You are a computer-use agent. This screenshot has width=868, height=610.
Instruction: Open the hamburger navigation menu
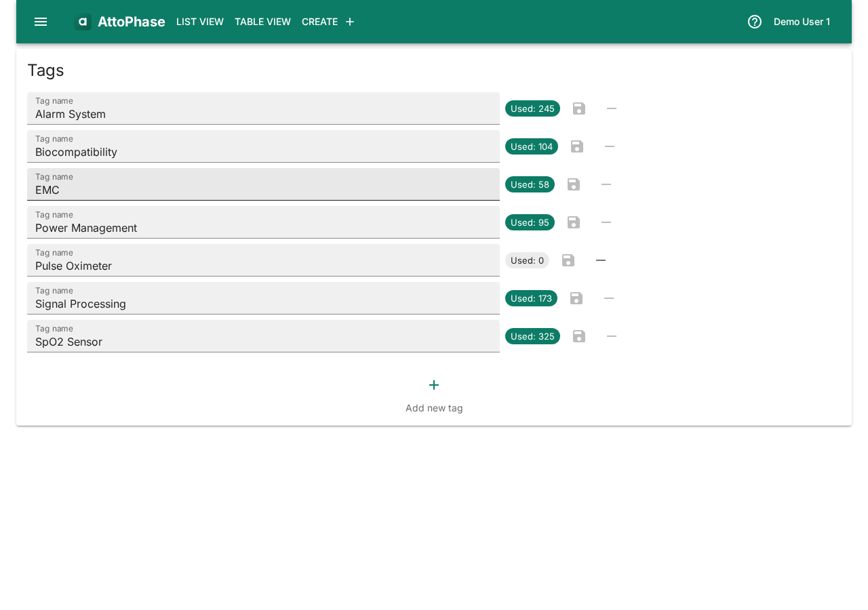pyautogui.click(x=41, y=21)
